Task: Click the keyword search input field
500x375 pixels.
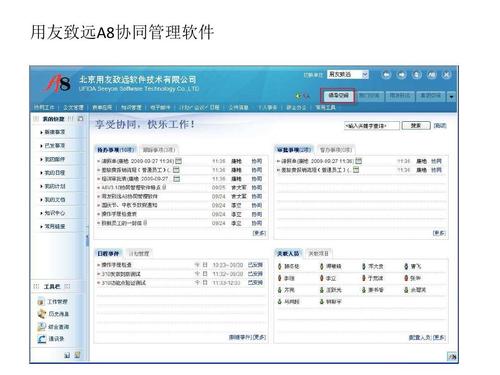Action: (x=371, y=126)
